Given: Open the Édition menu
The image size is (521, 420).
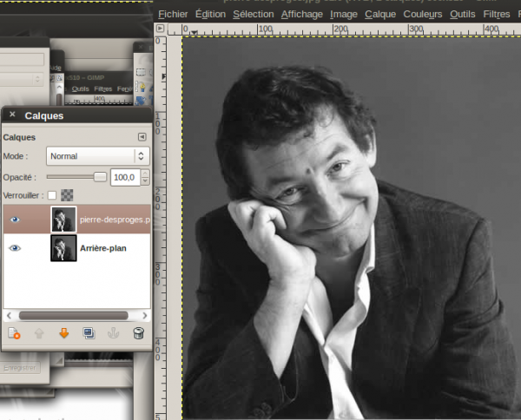Looking at the screenshot, I should [x=210, y=14].
